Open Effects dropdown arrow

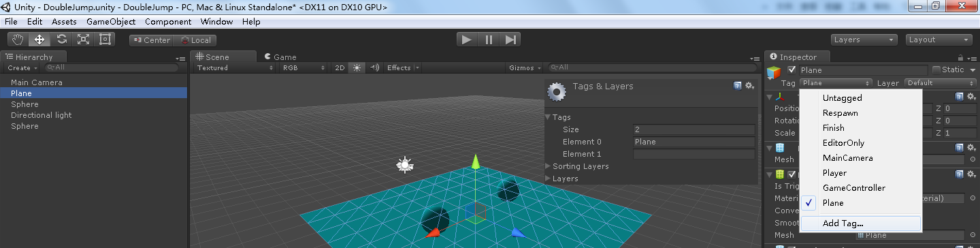point(416,67)
